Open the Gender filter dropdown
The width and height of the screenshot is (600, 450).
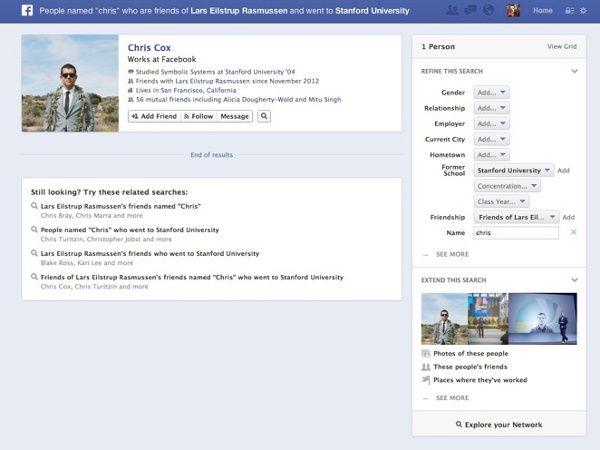[x=492, y=92]
